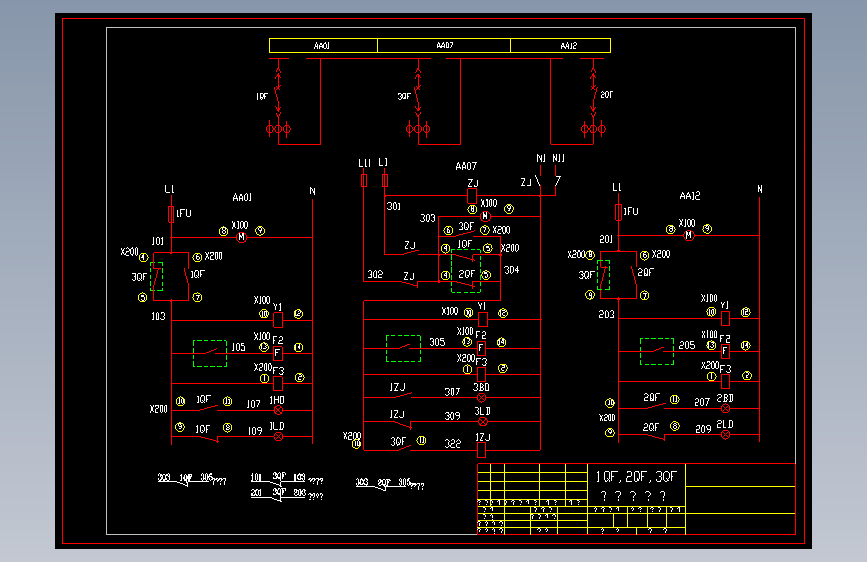Image resolution: width=867 pixels, height=562 pixels.
Task: Click the N11 terminal label
Action: 558,158
